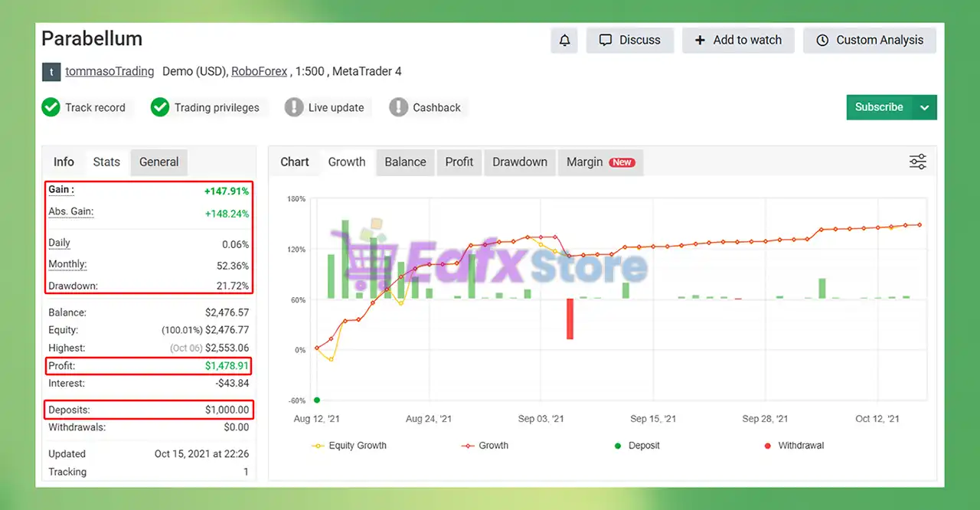Click the Abs. Gain label
This screenshot has width=980, height=510.
click(x=70, y=212)
